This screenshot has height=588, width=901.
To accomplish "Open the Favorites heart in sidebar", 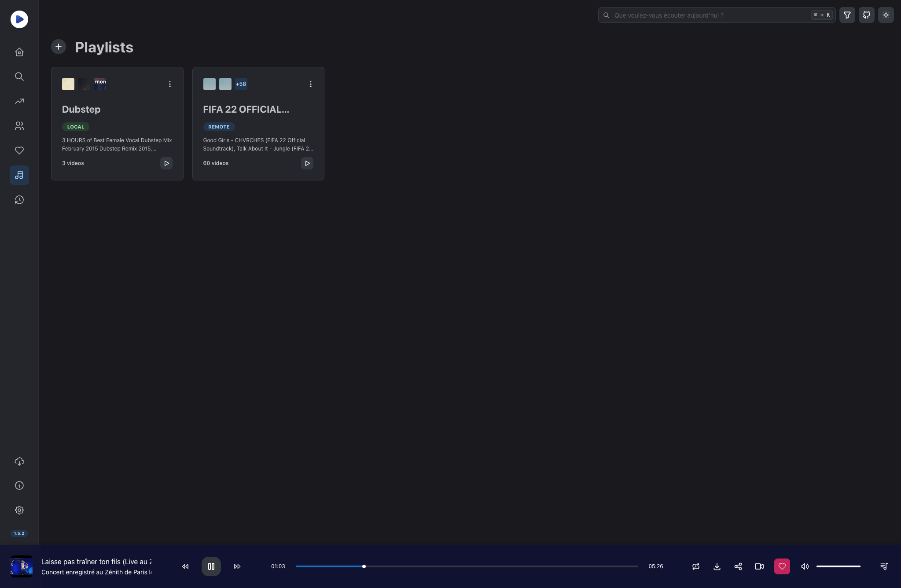I will point(19,151).
